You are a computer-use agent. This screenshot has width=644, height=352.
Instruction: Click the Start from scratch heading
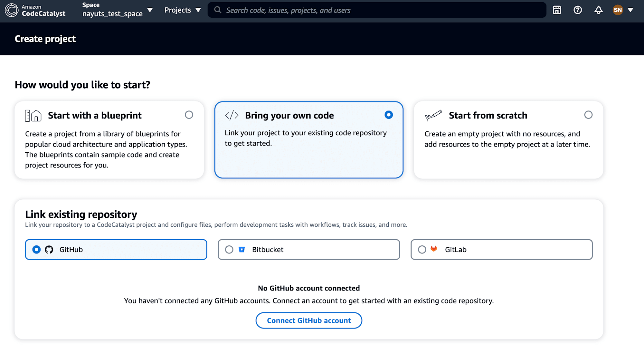pos(488,115)
